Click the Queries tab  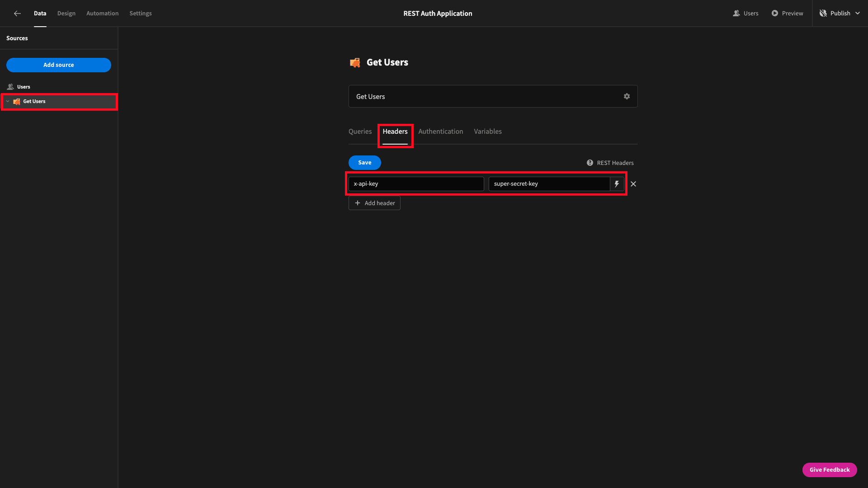pos(360,131)
